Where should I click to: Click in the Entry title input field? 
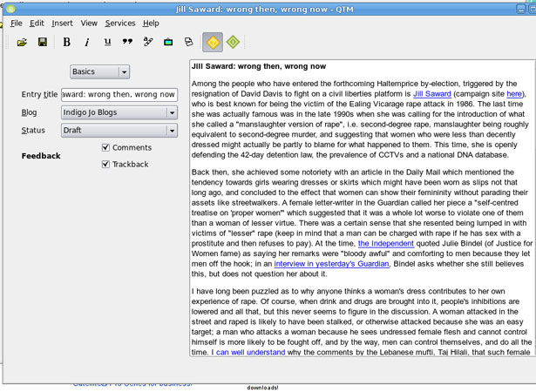[119, 94]
